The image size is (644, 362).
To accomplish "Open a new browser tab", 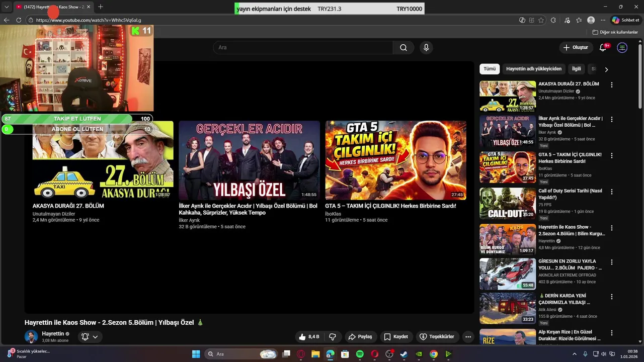I will click(101, 7).
